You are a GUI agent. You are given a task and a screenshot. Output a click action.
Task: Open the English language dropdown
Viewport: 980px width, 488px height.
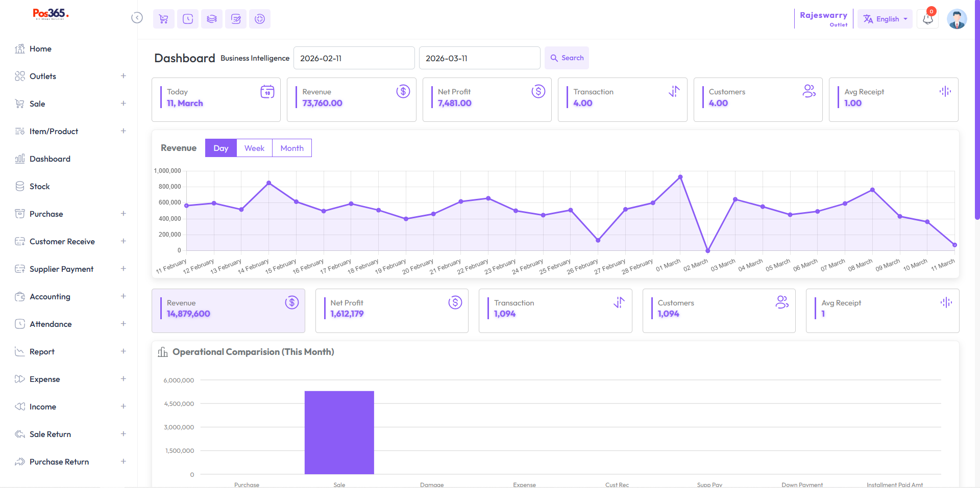pos(885,19)
